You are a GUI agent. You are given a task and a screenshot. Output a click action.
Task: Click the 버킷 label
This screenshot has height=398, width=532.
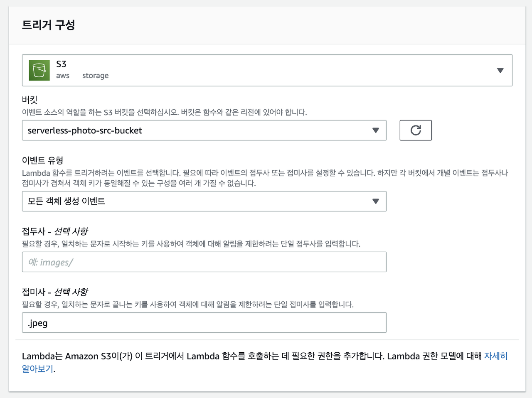[x=30, y=100]
